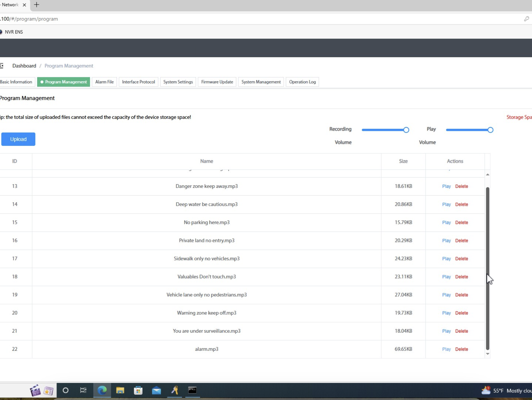Click the key icon in address bar
The width and height of the screenshot is (532, 400).
(526, 19)
